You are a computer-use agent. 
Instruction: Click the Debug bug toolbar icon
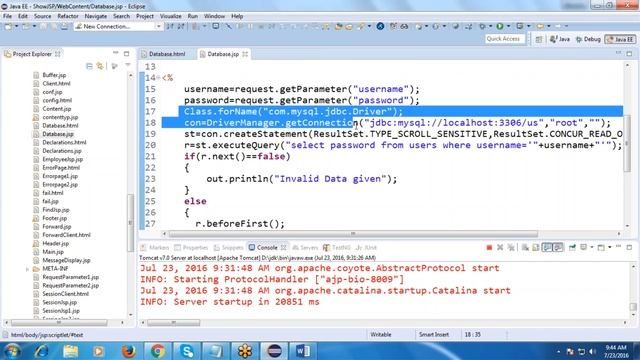(x=482, y=26)
